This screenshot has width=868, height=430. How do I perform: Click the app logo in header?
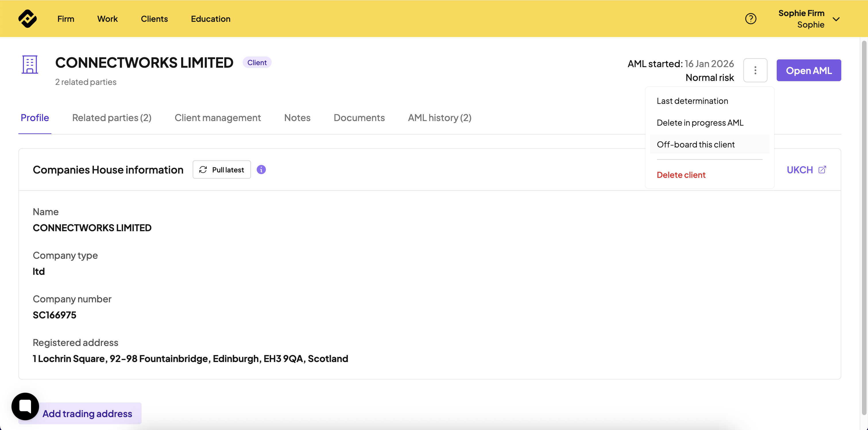pyautogui.click(x=27, y=19)
